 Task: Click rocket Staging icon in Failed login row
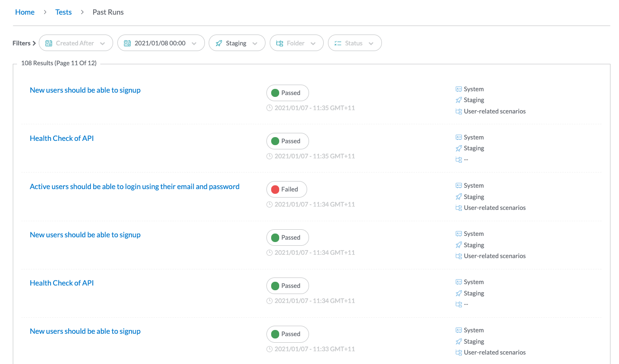pyautogui.click(x=459, y=197)
